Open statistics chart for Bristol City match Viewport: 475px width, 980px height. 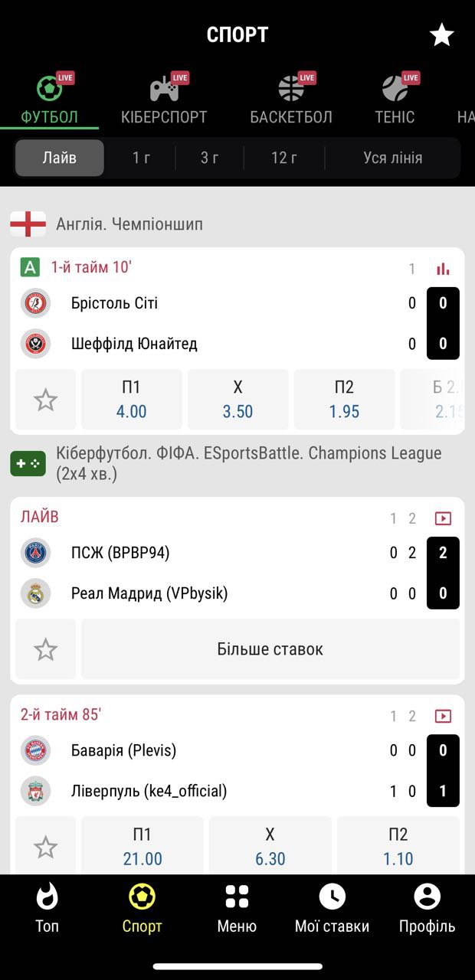coord(443,269)
